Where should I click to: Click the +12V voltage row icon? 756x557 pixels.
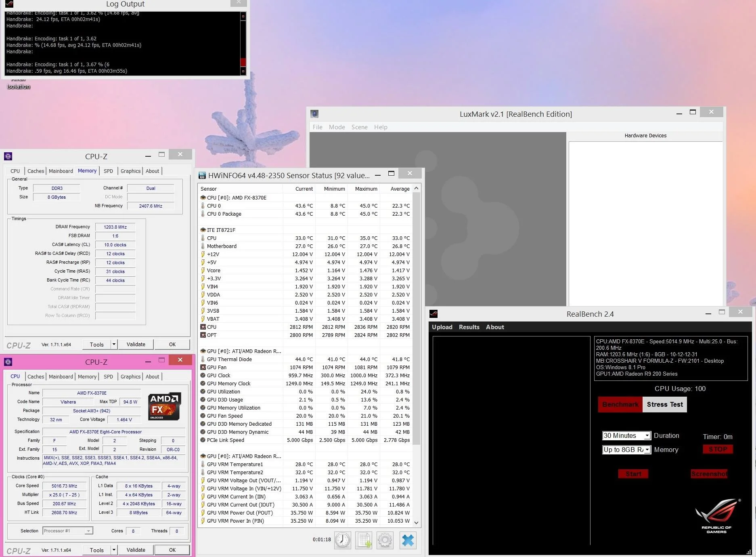(x=203, y=254)
